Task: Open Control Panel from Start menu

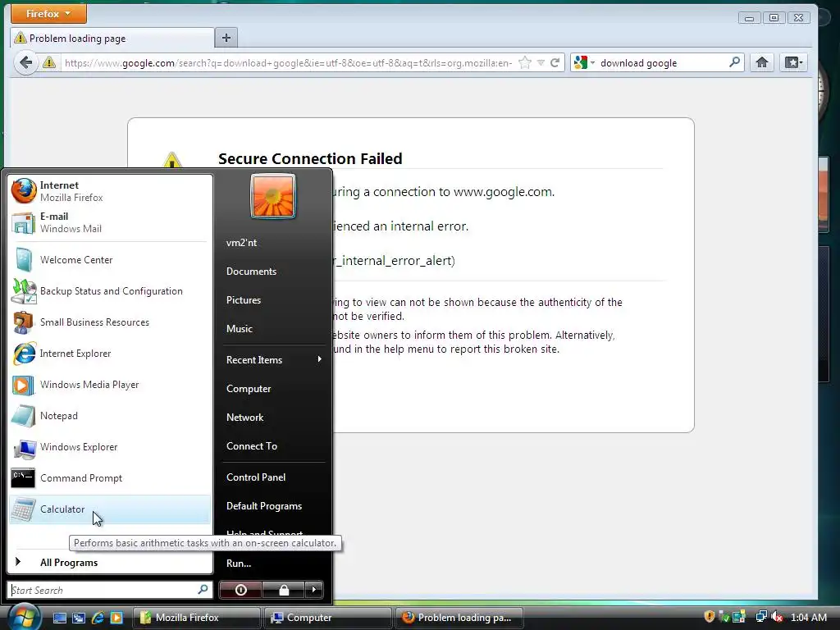Action: coord(273,477)
